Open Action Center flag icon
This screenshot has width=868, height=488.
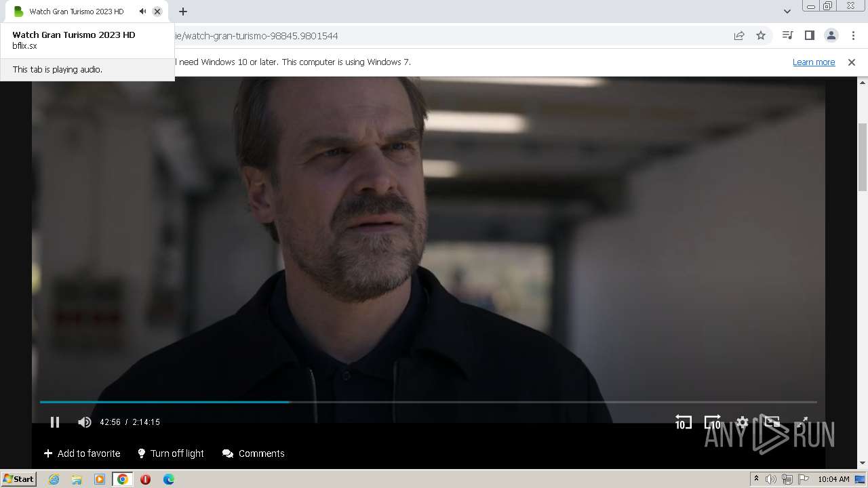804,479
